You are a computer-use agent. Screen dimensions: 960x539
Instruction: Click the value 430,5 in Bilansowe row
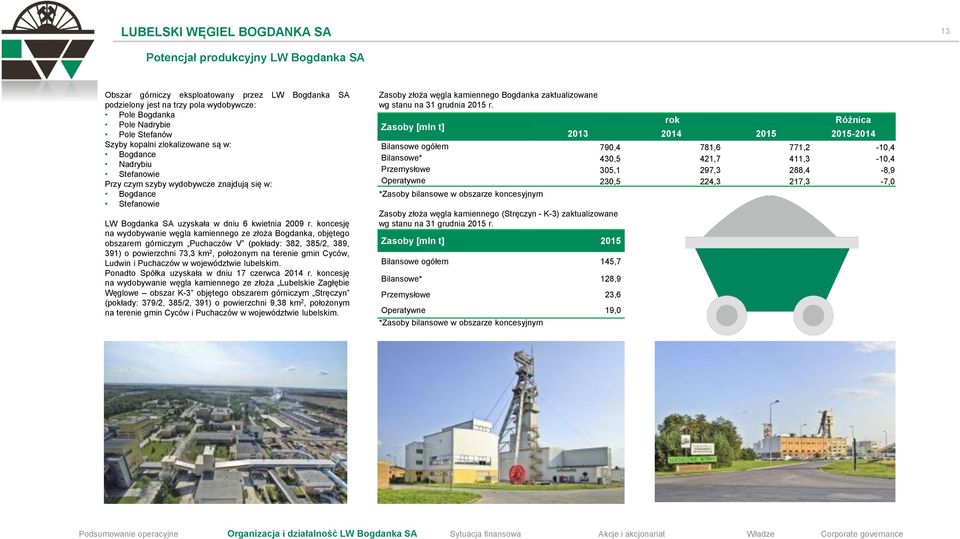point(610,159)
